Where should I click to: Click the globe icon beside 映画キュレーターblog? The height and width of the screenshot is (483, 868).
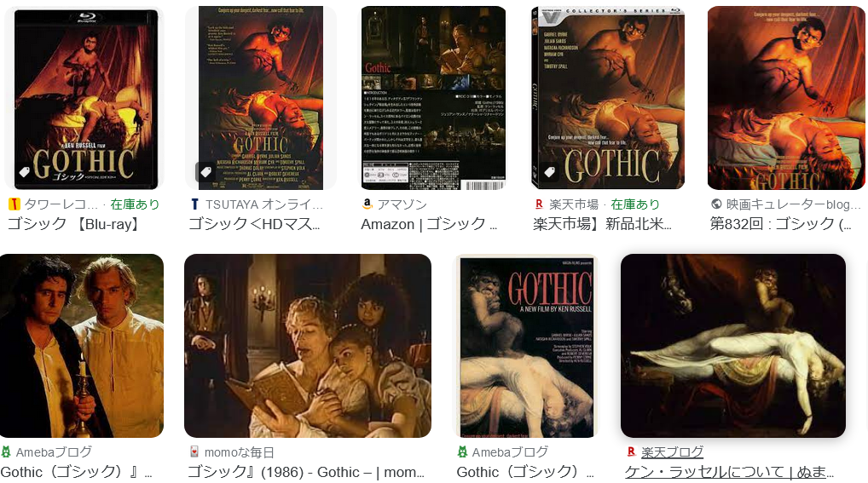716,204
